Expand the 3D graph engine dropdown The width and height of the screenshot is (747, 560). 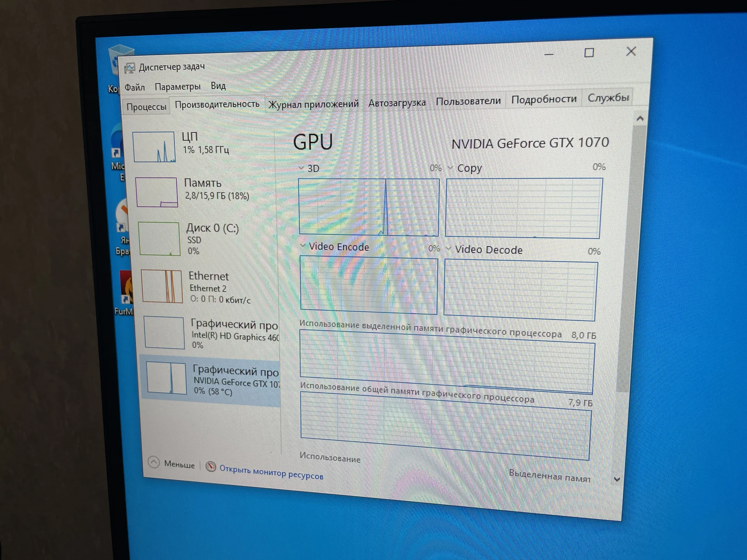click(x=301, y=168)
